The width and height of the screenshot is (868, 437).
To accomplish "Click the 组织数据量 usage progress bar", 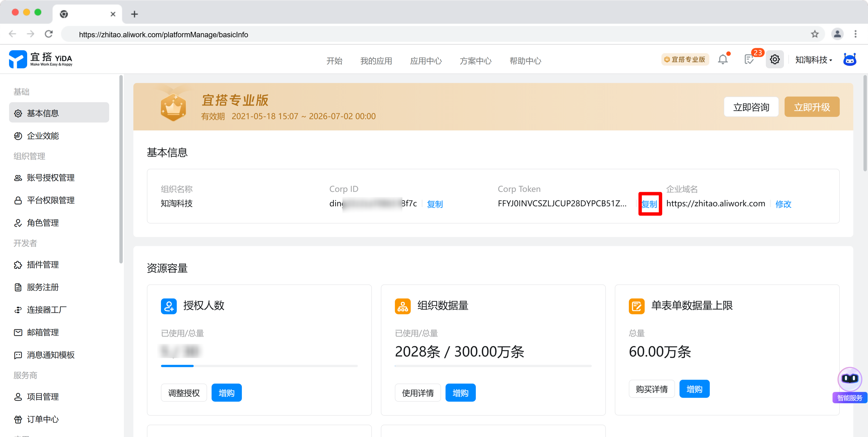I will pyautogui.click(x=493, y=366).
